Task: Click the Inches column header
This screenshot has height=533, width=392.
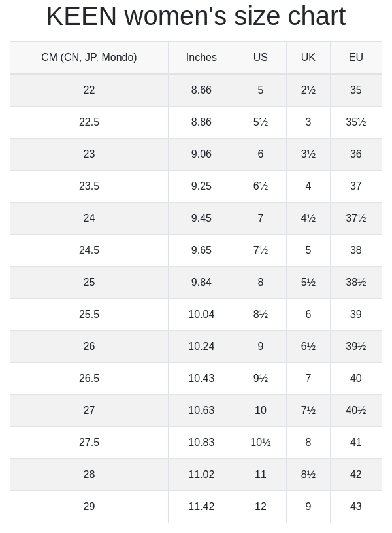Action: click(x=201, y=58)
